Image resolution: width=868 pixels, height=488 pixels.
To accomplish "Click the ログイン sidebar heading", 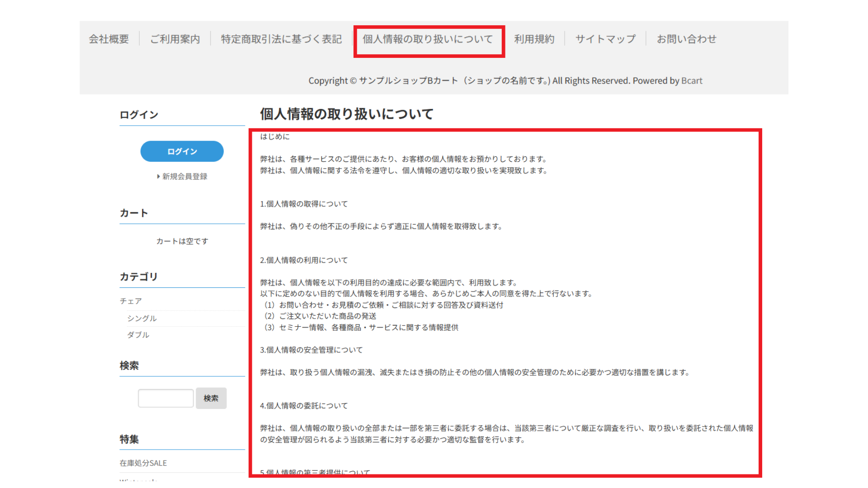I will pyautogui.click(x=139, y=115).
